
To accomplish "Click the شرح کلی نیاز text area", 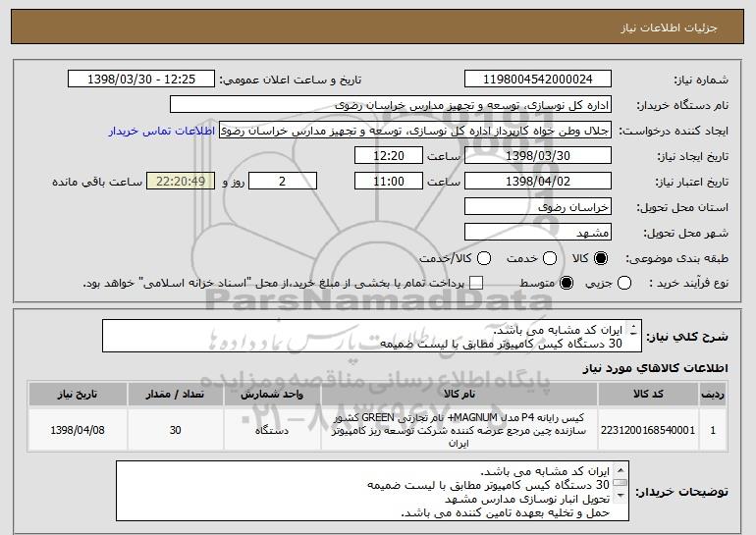I will (x=372, y=336).
